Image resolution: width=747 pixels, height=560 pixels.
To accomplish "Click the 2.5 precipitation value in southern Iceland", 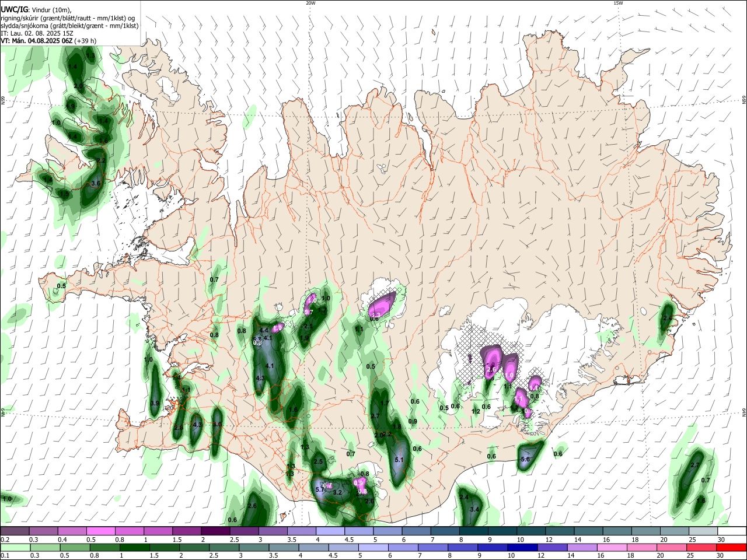I will [318, 461].
